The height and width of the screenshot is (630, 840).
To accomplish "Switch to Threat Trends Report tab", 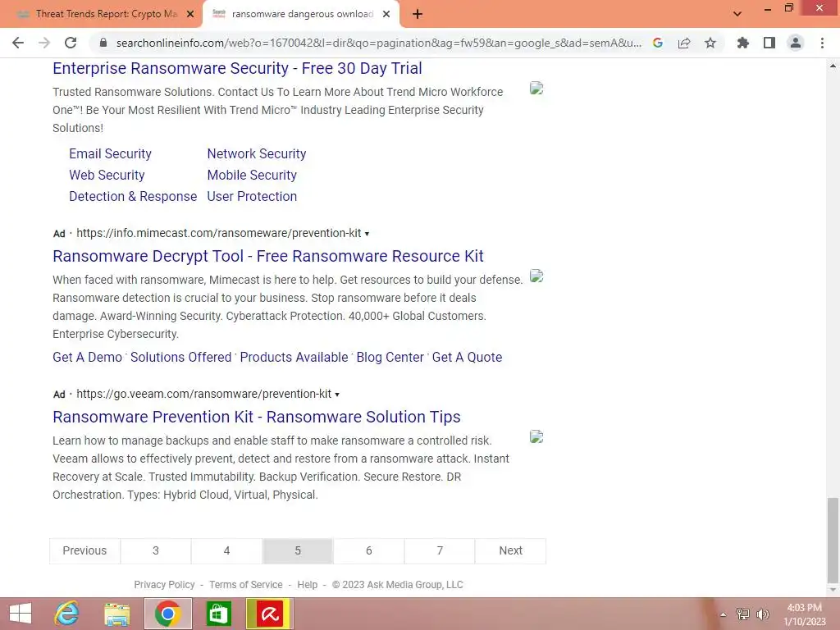I will (102, 15).
